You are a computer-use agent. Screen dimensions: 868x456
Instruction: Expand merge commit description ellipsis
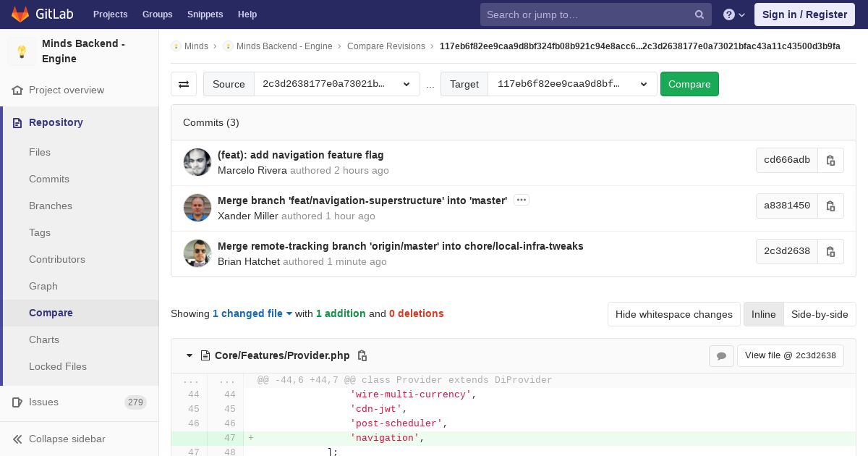(x=522, y=200)
